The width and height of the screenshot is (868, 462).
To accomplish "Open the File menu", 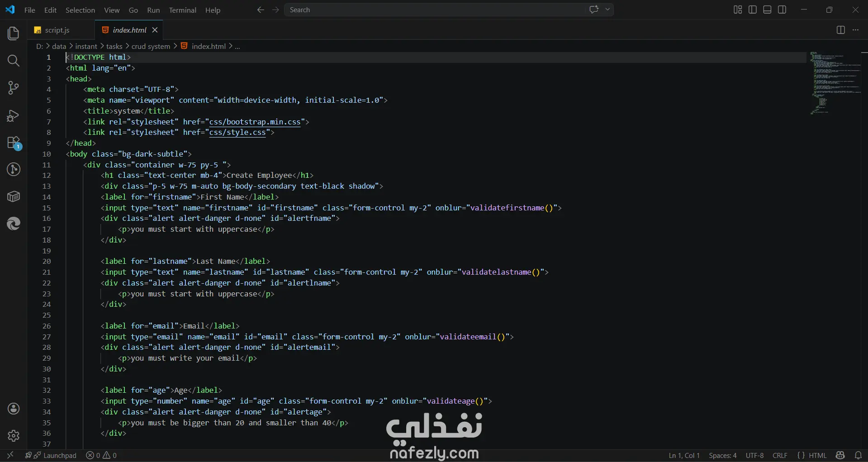I will 30,10.
